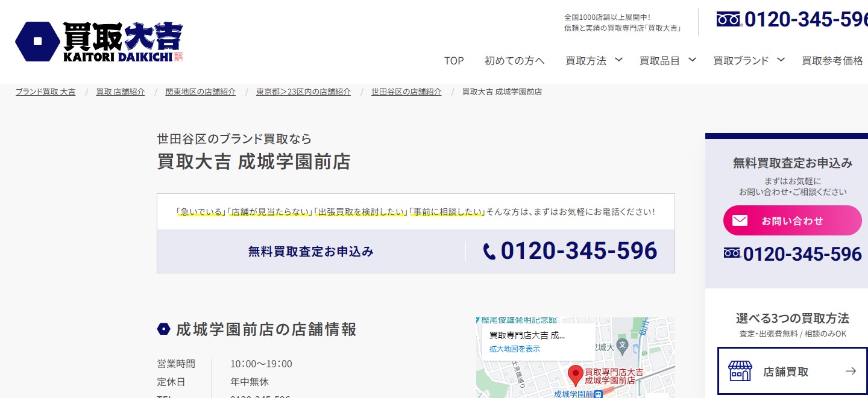Click the 店舗買取 button with arrow

click(x=789, y=371)
